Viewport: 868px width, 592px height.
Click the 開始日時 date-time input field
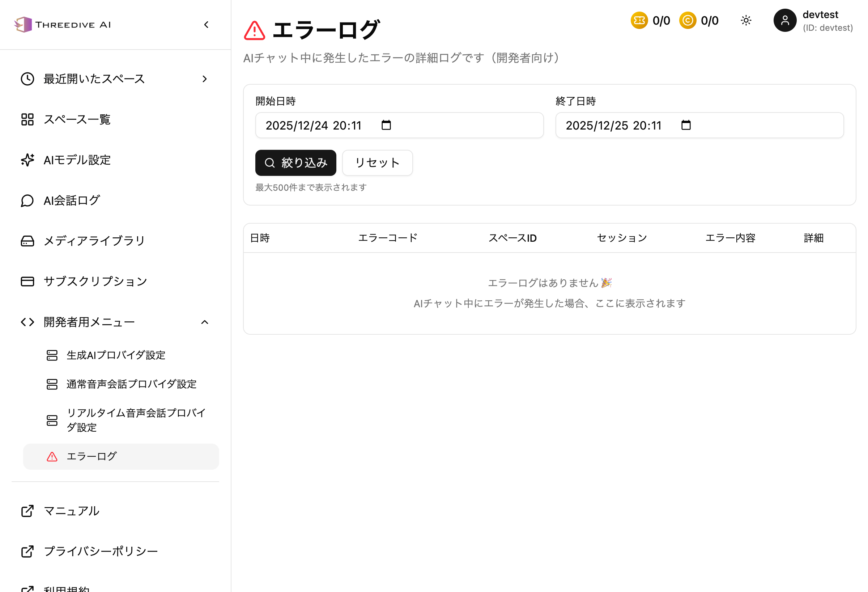pyautogui.click(x=399, y=125)
